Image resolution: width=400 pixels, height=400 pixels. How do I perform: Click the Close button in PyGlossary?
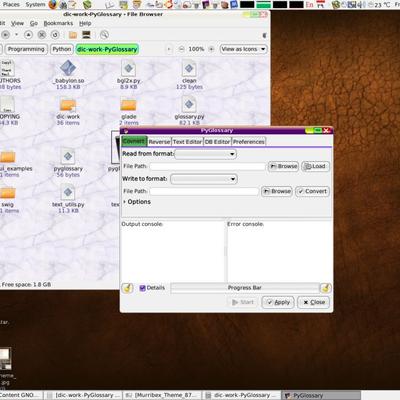coord(314,302)
